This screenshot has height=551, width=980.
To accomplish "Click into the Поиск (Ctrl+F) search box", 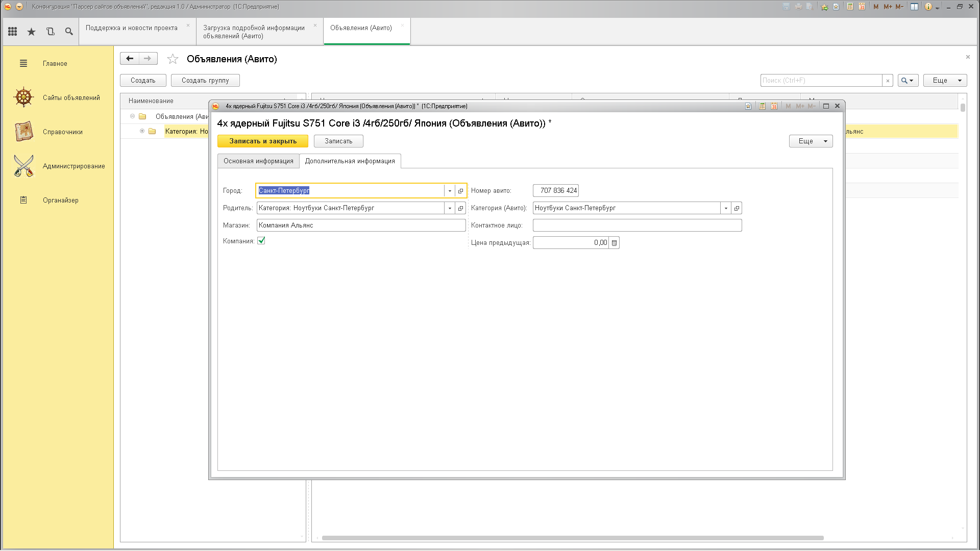I will 821,81.
